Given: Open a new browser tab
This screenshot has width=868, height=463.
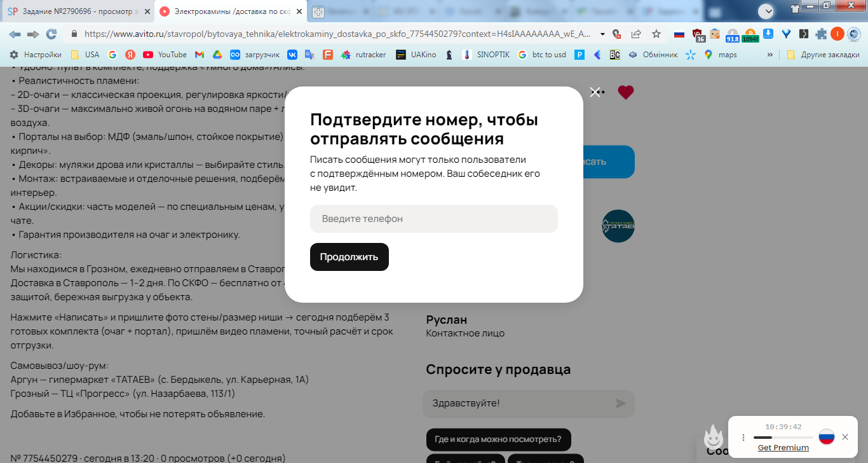Looking at the screenshot, I should pos(318,12).
